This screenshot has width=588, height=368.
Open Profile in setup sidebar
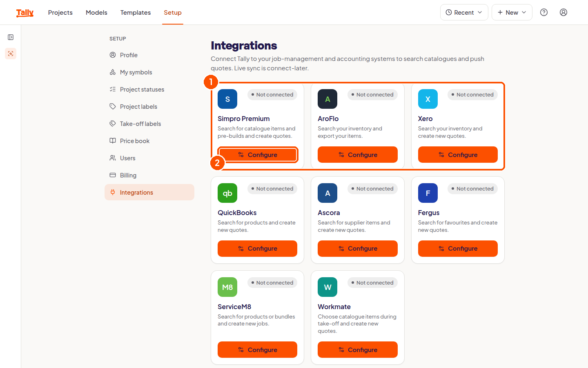(149, 55)
